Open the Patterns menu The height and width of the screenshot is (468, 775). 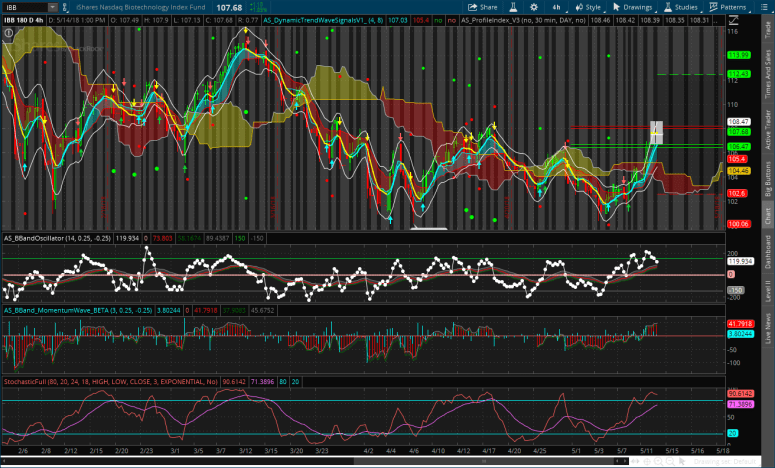(728, 7)
